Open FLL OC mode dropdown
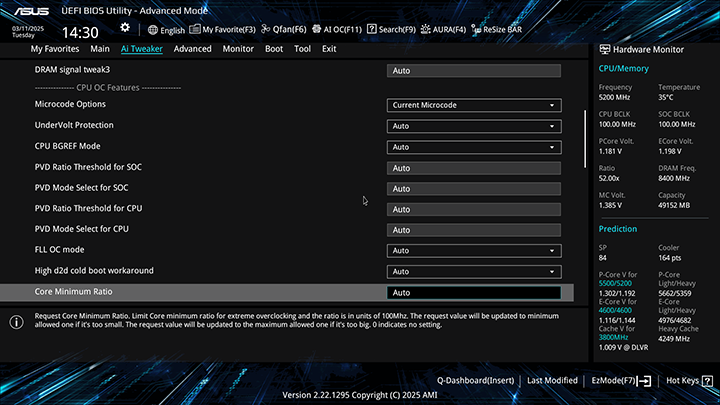This screenshot has height=405, width=720. 473,251
